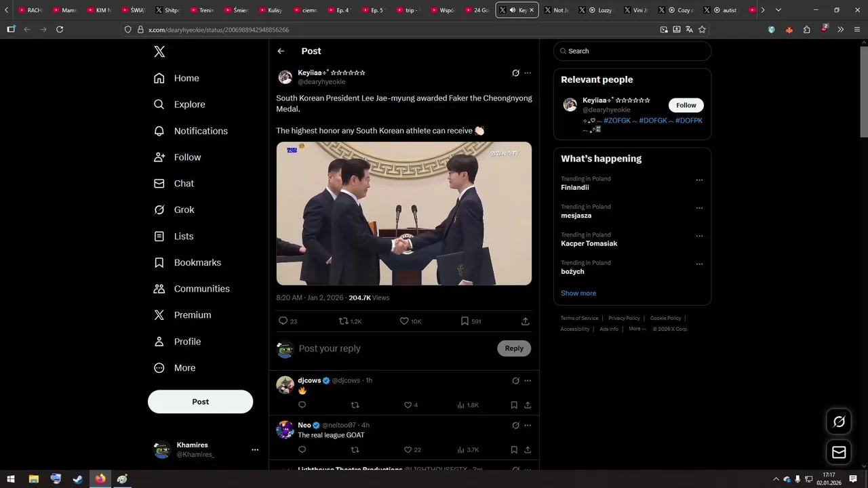
Task: Open Explore in the sidebar
Action: [x=180, y=104]
